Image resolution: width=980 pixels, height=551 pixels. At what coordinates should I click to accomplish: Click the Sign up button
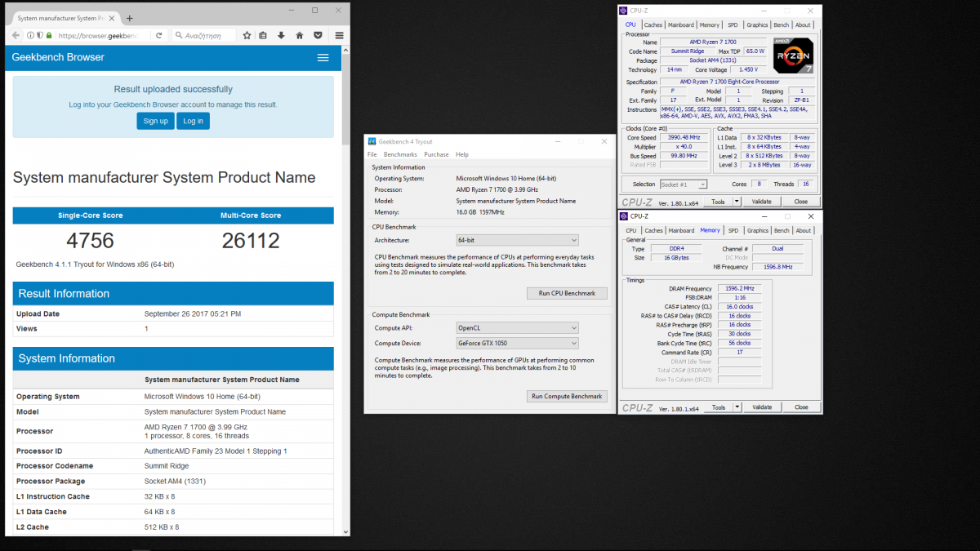click(155, 121)
